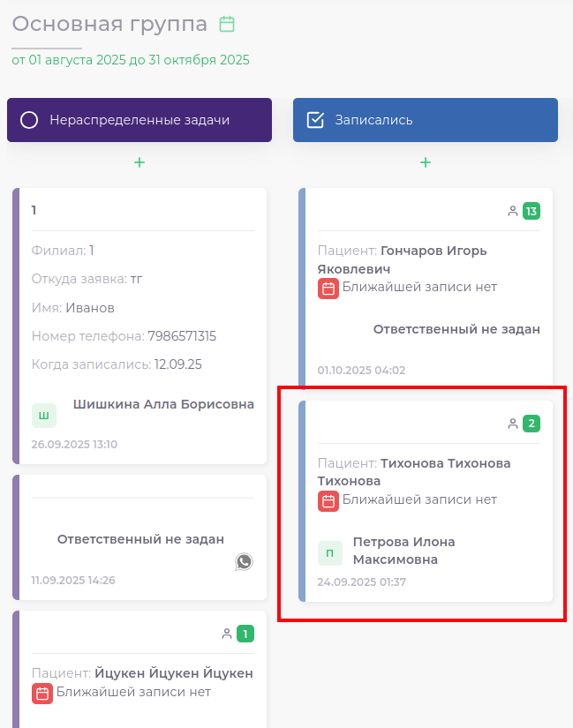
Task: Open patient Гончаров Игорь Яковлевич
Action: [402, 259]
